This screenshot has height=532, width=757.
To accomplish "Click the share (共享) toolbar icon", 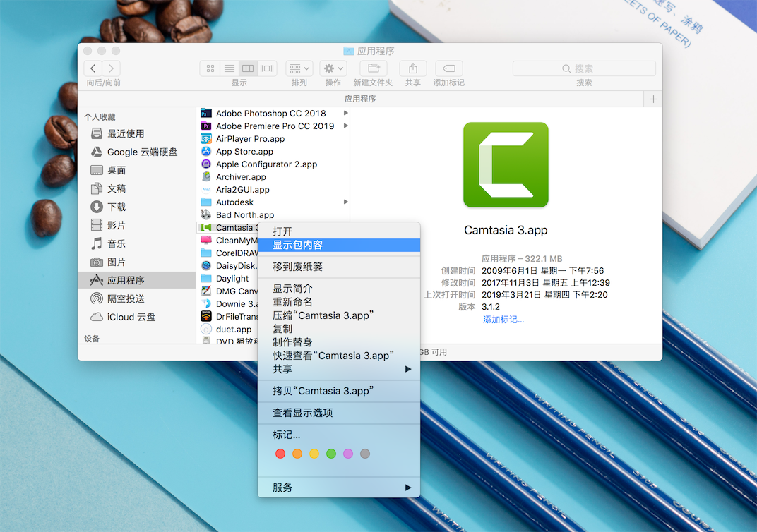I will pyautogui.click(x=413, y=68).
